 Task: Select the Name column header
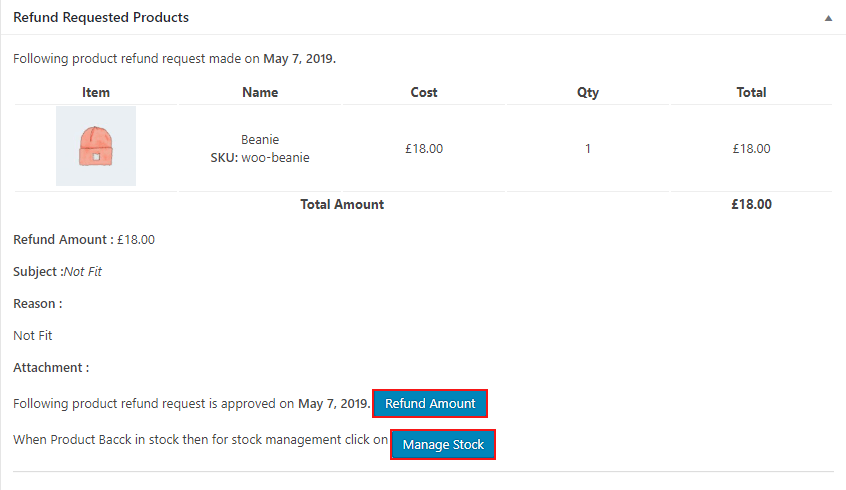pyautogui.click(x=260, y=92)
